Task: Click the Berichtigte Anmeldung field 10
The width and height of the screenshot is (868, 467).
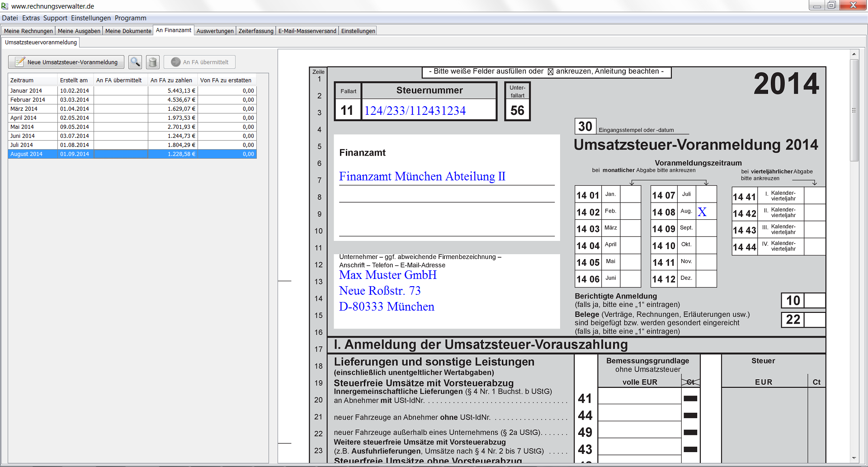Action: pyautogui.click(x=815, y=301)
